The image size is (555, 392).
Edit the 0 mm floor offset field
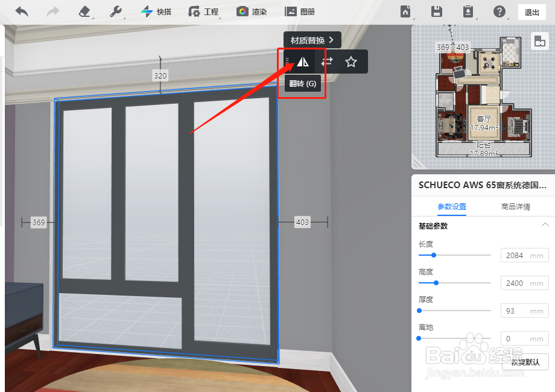coord(525,338)
